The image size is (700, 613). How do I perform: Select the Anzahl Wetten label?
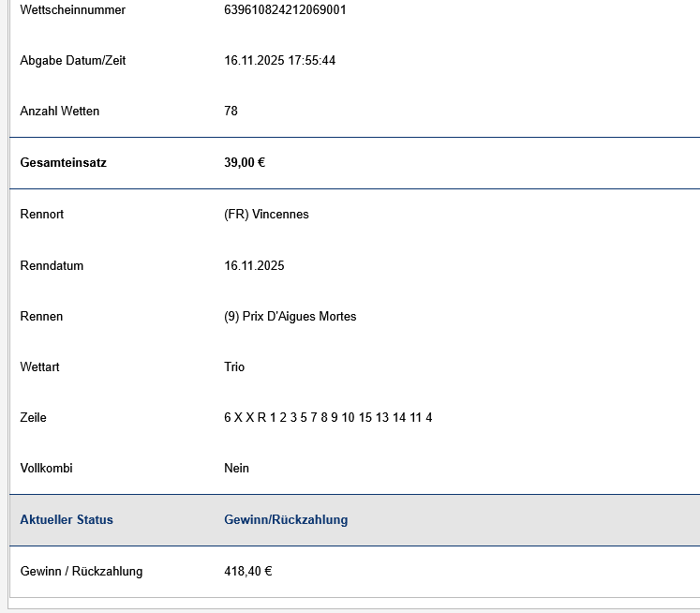point(59,112)
